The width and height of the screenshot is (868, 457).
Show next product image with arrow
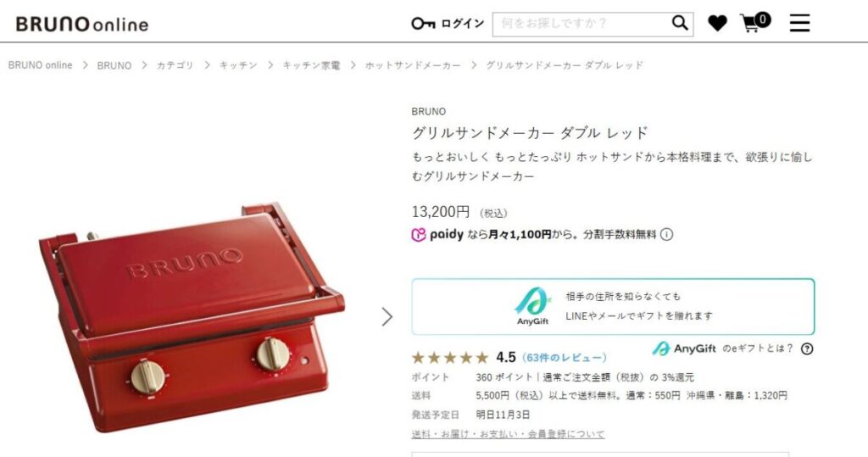(387, 317)
